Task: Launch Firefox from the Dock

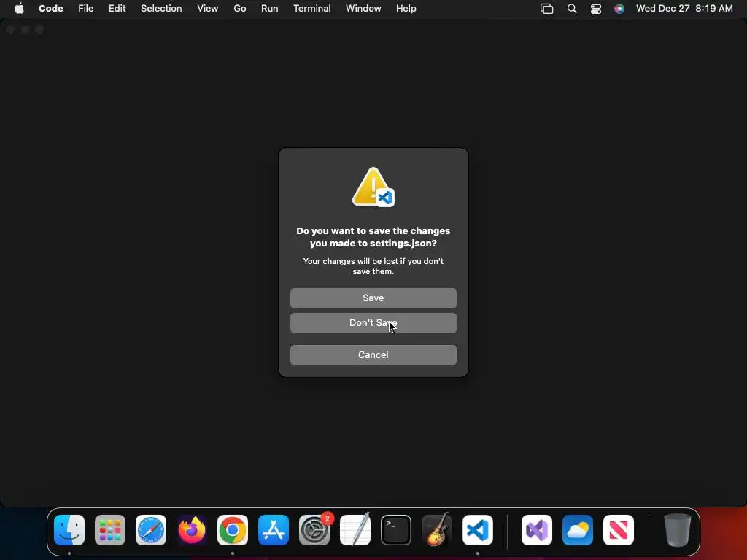Action: point(192,530)
